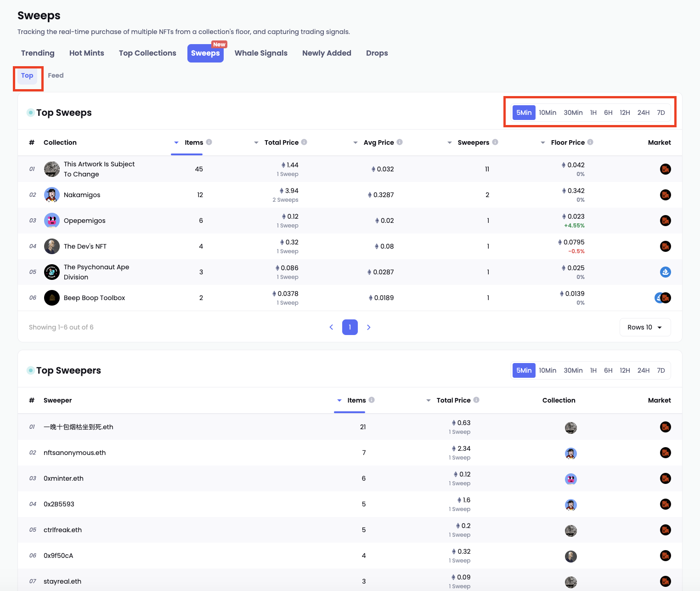Select 5Min range in Top Sweepers
Image resolution: width=700 pixels, height=591 pixels.
coord(524,370)
